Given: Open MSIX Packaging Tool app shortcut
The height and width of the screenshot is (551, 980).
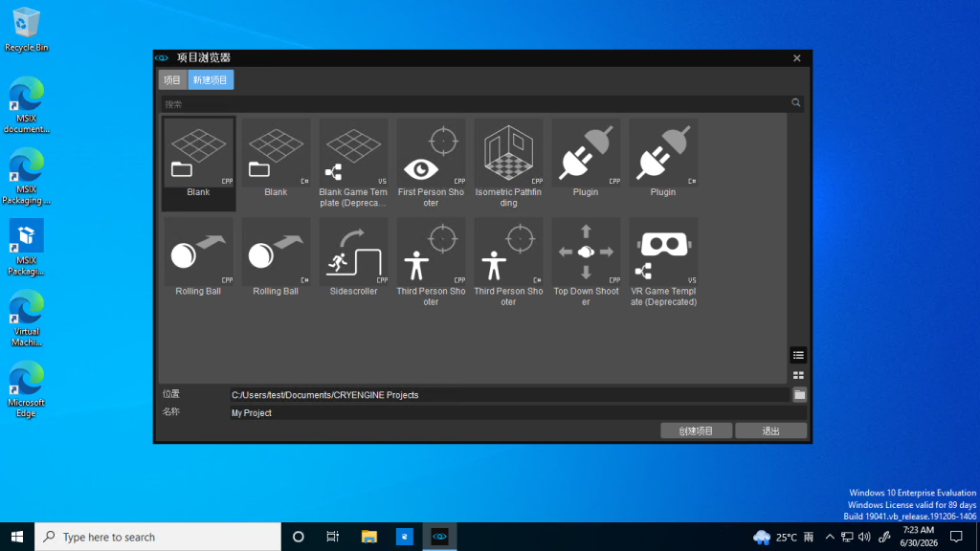Looking at the screenshot, I should point(26,248).
